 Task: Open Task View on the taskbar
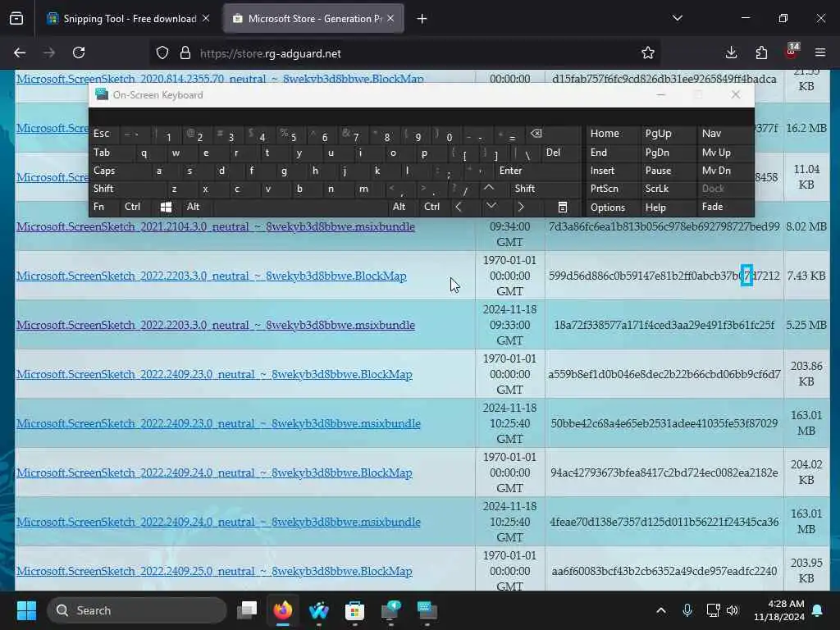coord(248,610)
